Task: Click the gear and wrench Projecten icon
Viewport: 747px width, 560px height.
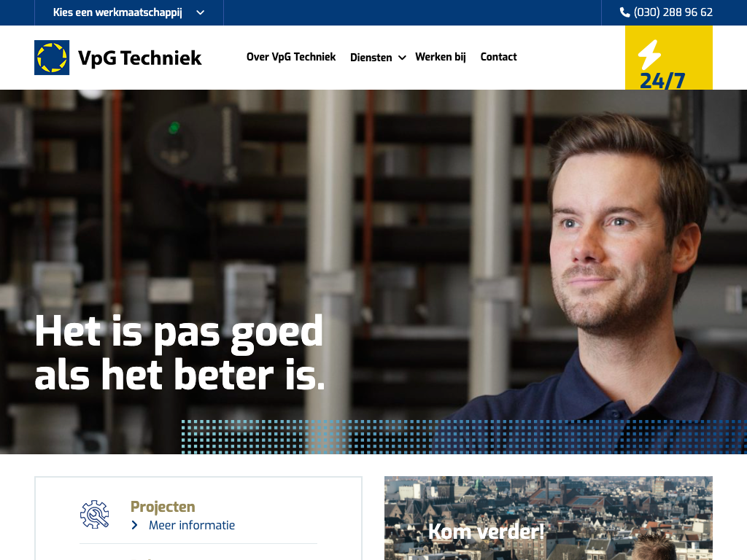Action: coord(94,514)
